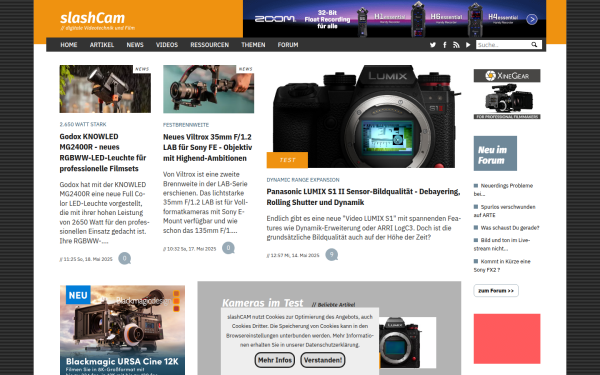
Task: Open the YouTube play icon in navbar
Action: pyautogui.click(x=468, y=45)
